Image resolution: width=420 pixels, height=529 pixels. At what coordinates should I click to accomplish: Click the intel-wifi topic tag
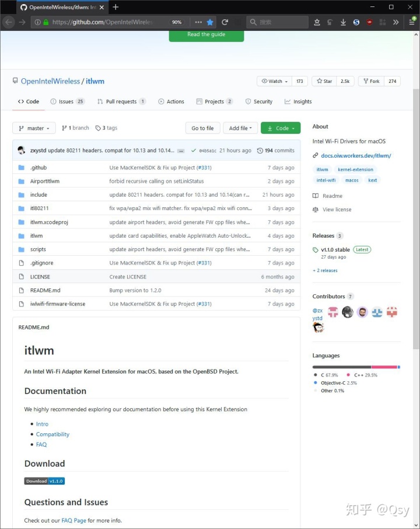[x=326, y=180]
